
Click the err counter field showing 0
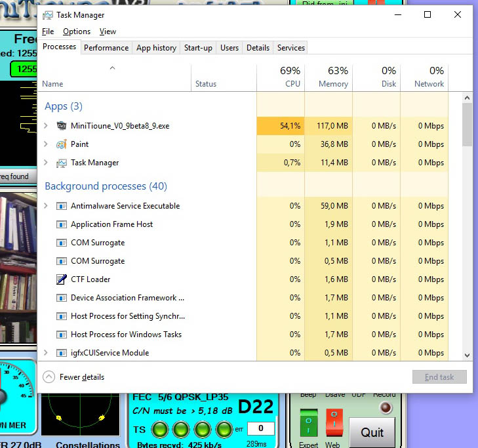pos(260,429)
